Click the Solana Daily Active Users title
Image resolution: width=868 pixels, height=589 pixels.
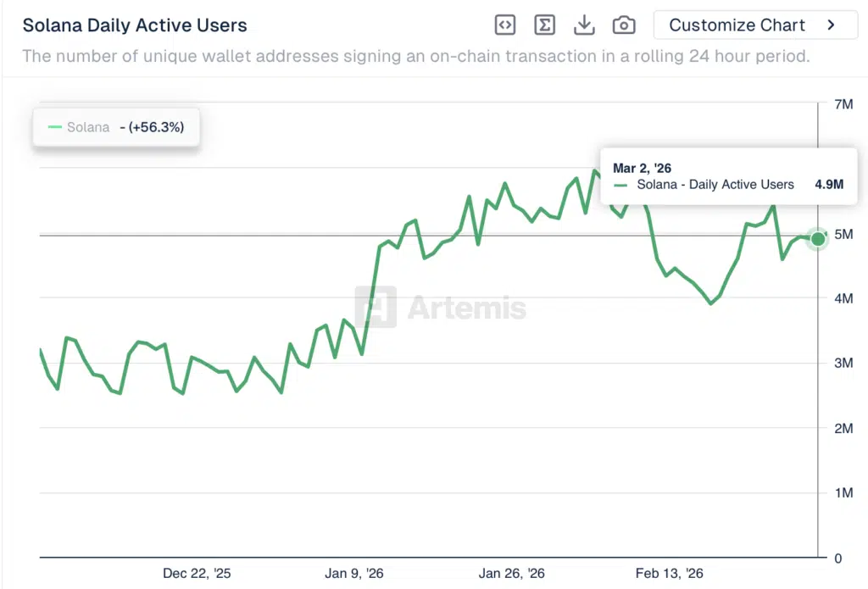tap(135, 25)
